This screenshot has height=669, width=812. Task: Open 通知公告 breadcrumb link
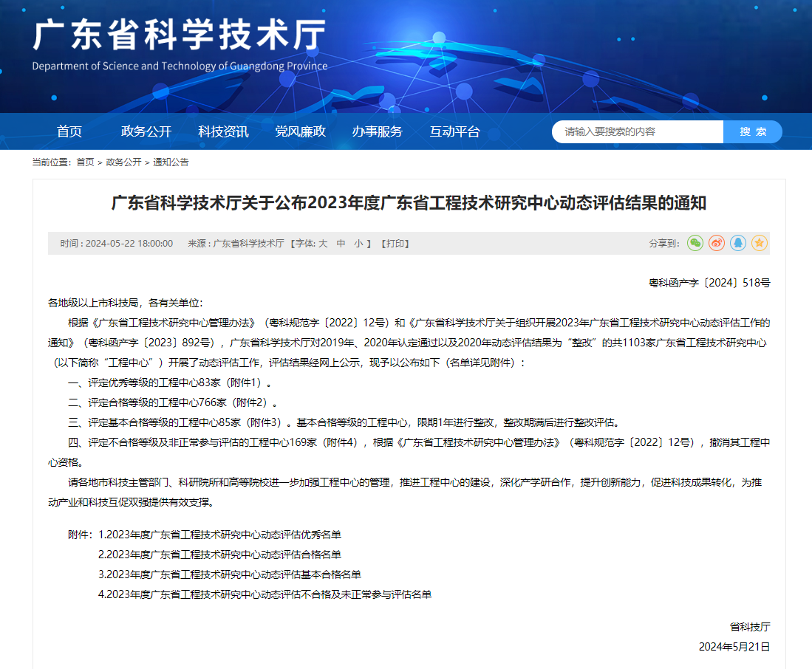point(171,162)
